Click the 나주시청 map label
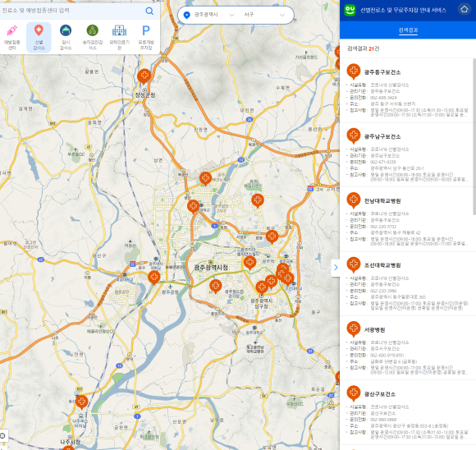This screenshot has width=476, height=450. pyautogui.click(x=70, y=442)
